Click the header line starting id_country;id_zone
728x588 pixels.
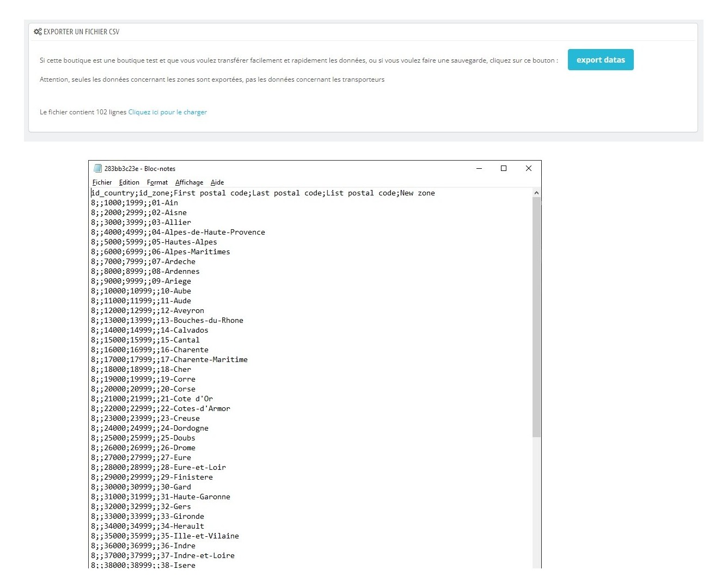(263, 193)
